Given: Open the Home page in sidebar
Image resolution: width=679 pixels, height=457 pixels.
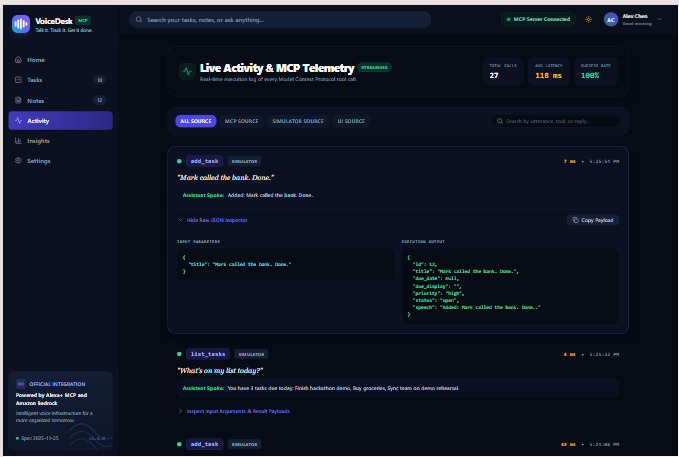Looking at the screenshot, I should pyautogui.click(x=61, y=60).
